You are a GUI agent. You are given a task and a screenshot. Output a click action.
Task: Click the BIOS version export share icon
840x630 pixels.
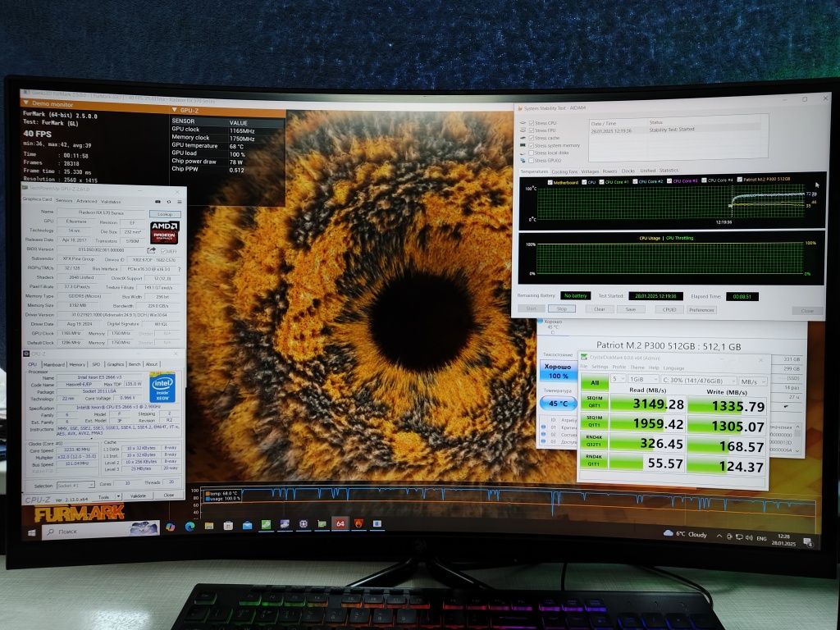click(x=152, y=250)
